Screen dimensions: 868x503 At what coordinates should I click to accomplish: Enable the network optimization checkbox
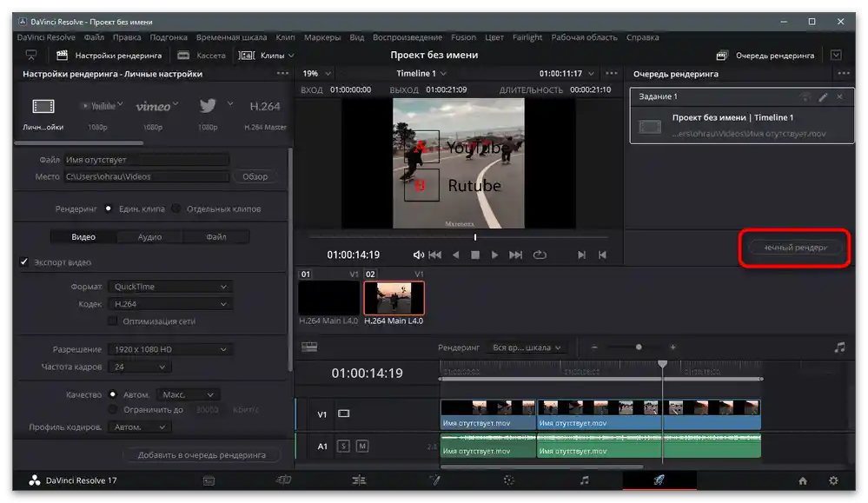pos(113,321)
